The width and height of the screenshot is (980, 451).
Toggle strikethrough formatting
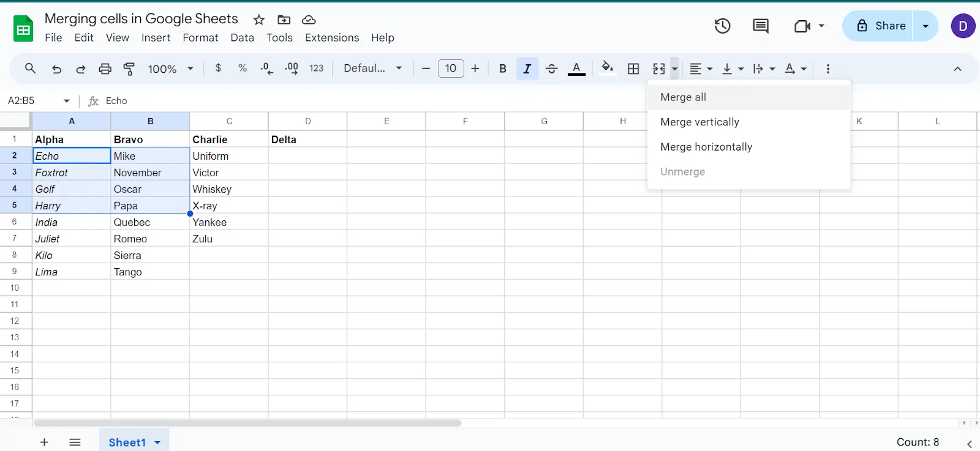[x=551, y=69]
